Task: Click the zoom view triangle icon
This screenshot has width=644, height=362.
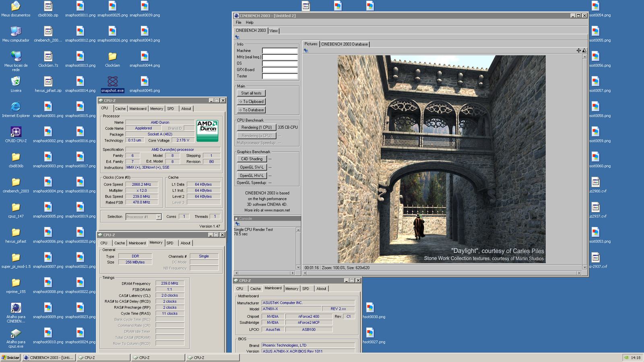Action: pyautogui.click(x=584, y=51)
